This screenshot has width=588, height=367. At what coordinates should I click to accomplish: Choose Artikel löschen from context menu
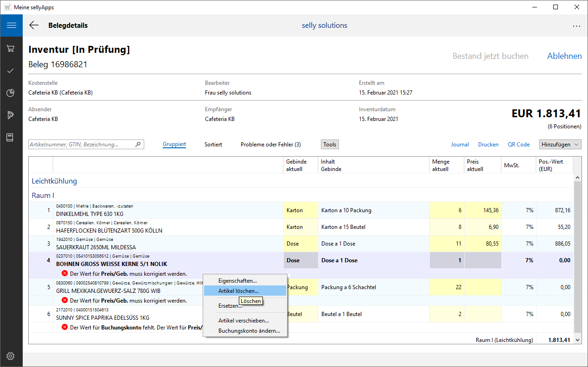238,291
